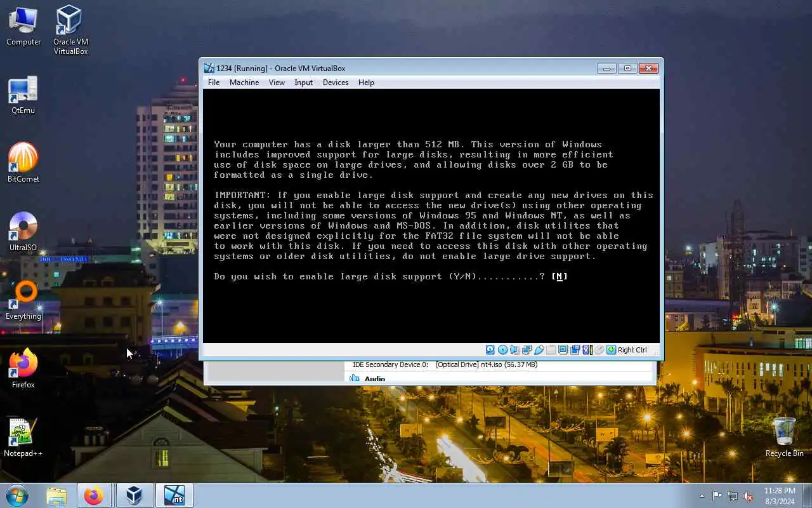Select the Firefox desktop shortcut

23,368
